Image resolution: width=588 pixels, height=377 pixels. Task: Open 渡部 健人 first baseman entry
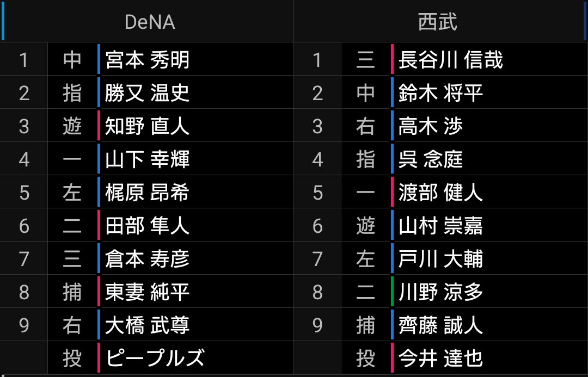click(440, 192)
